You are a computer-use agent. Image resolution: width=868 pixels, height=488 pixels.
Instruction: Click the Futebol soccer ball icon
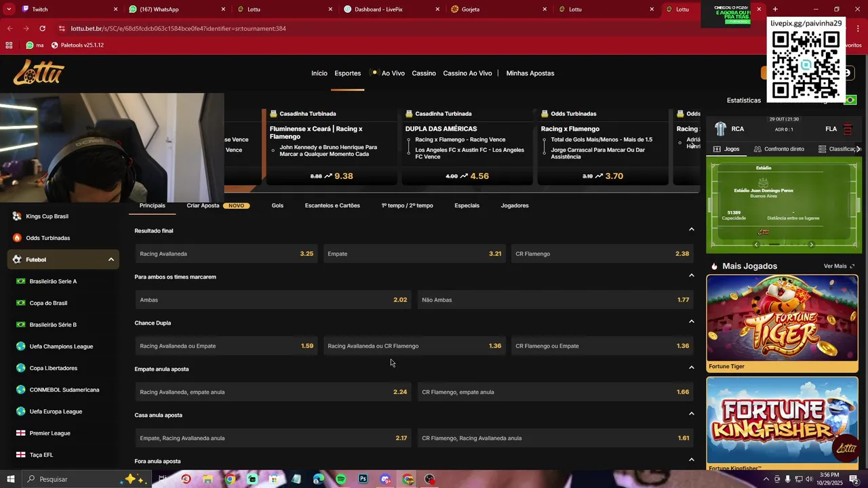pos(17,260)
